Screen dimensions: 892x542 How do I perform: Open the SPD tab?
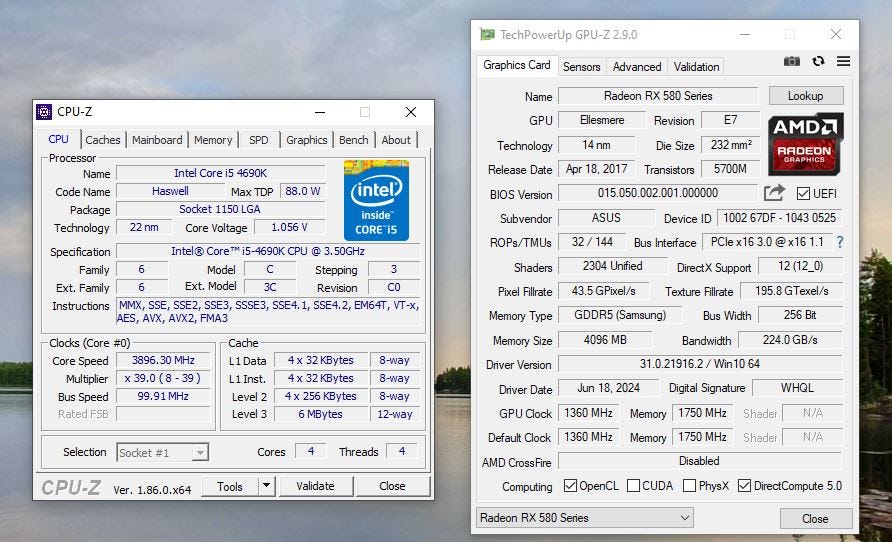point(258,140)
